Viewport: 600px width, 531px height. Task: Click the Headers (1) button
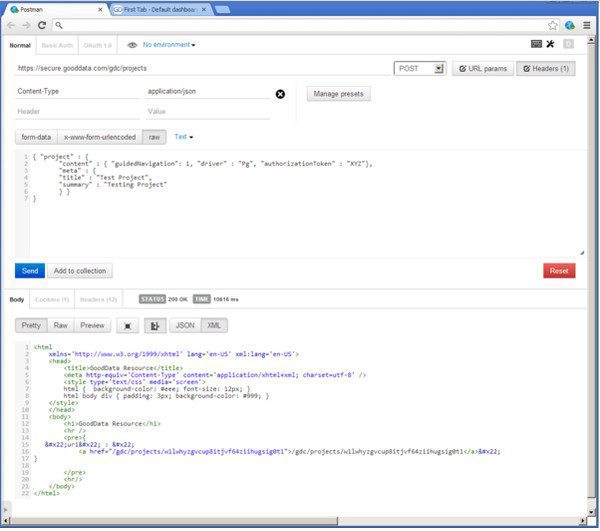click(x=546, y=68)
